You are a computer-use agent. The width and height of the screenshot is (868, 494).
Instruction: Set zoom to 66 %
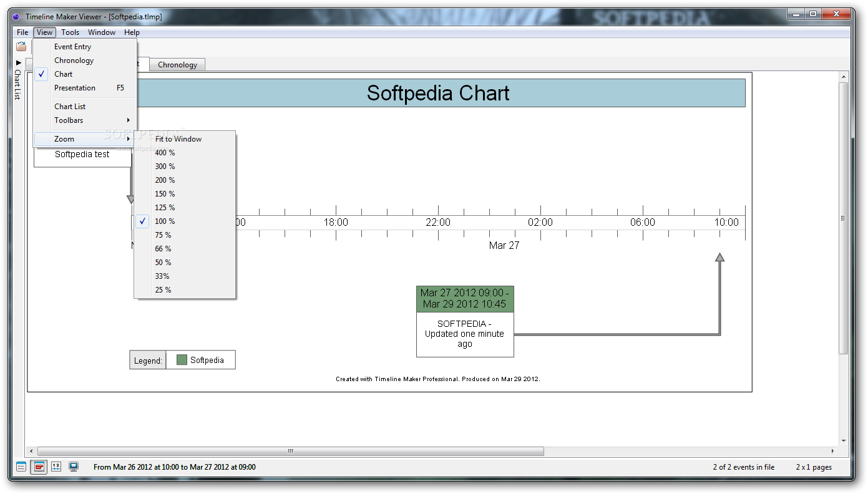pos(185,249)
